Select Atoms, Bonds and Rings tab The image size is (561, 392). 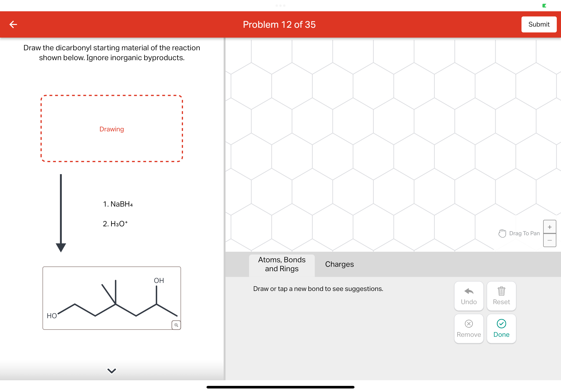pyautogui.click(x=281, y=264)
